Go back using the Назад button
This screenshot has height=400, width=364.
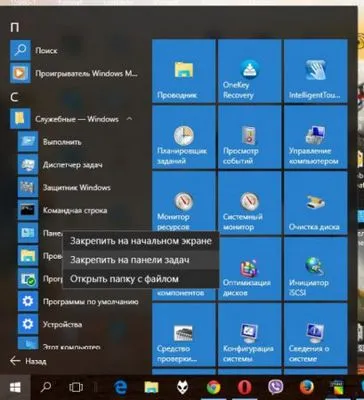pyautogui.click(x=28, y=361)
